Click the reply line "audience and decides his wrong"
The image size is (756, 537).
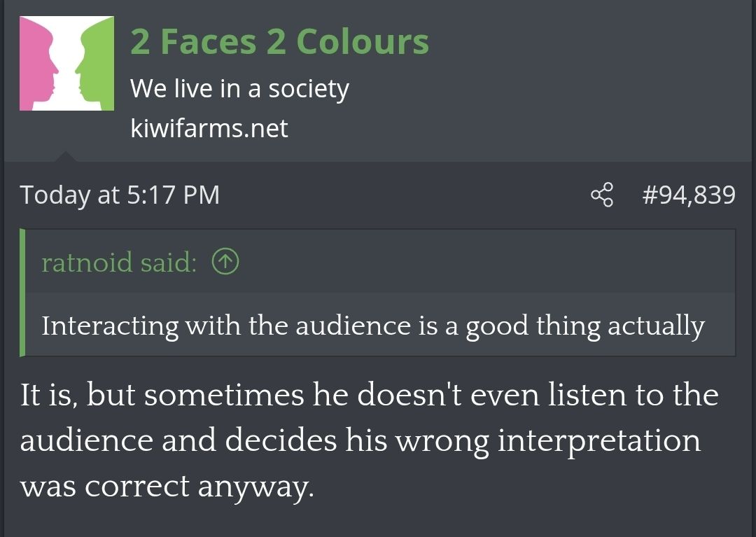(360, 441)
